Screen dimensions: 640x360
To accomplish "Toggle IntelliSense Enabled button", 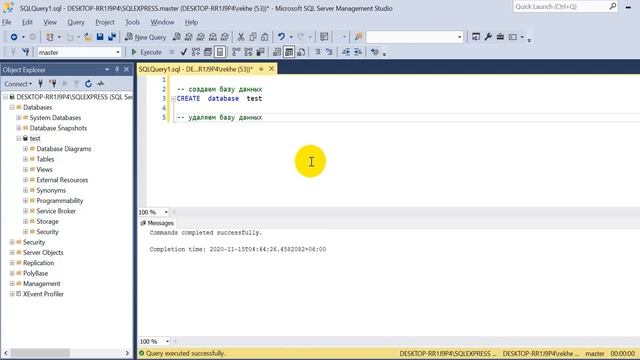I will (x=220, y=52).
